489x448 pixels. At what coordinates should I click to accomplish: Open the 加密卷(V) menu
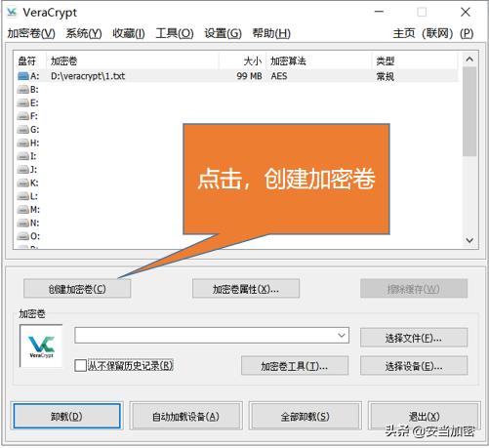31,33
